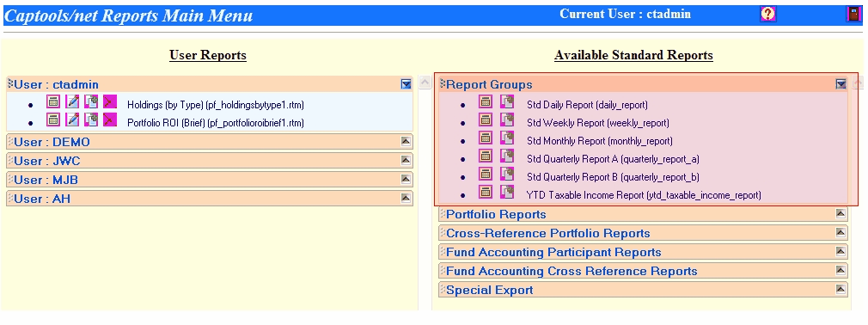This screenshot has height=325, width=868.
Task: Edit the Holdings (by Type) report
Action: [72, 101]
